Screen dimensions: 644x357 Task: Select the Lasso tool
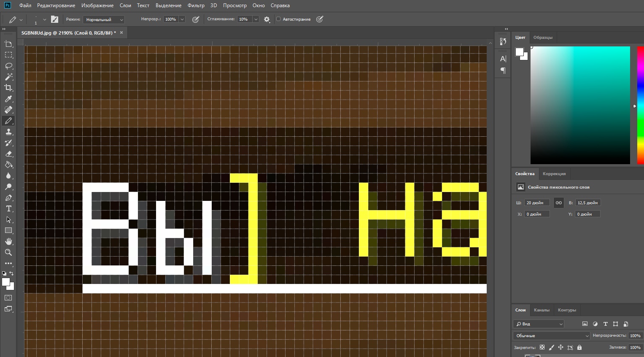8,66
